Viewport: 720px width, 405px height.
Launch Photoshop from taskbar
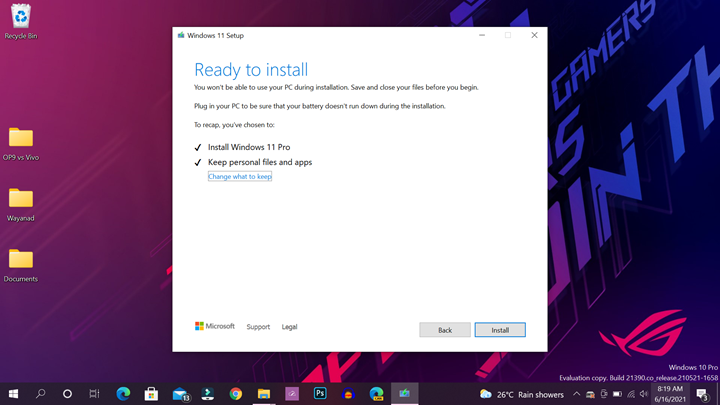point(320,394)
